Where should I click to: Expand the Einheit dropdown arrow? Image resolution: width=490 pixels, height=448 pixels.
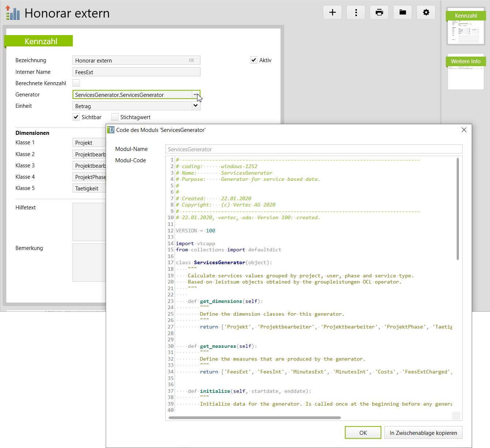196,106
